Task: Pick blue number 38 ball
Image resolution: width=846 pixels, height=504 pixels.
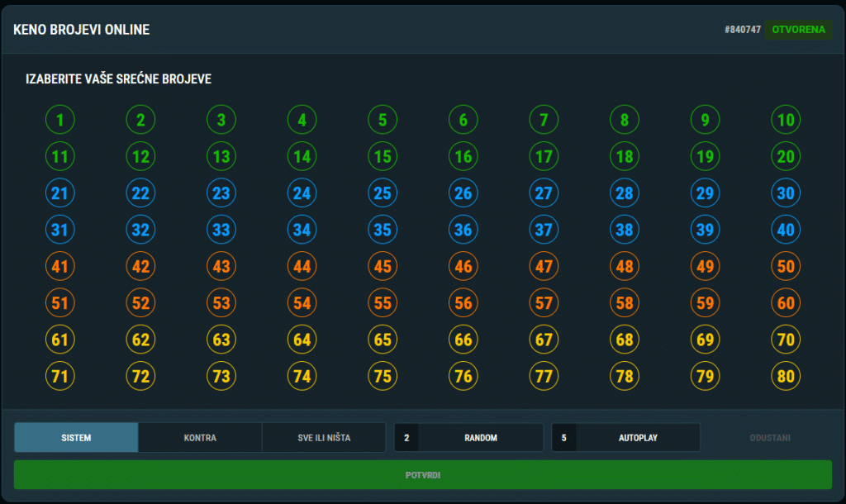Action: 625,230
